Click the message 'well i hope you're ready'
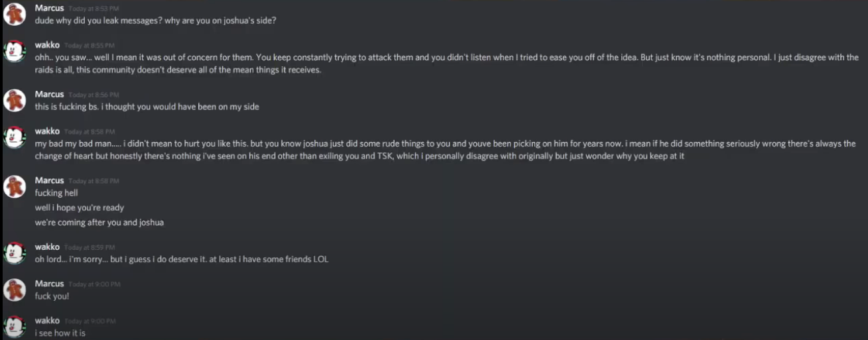This screenshot has height=340, width=868. [x=80, y=207]
